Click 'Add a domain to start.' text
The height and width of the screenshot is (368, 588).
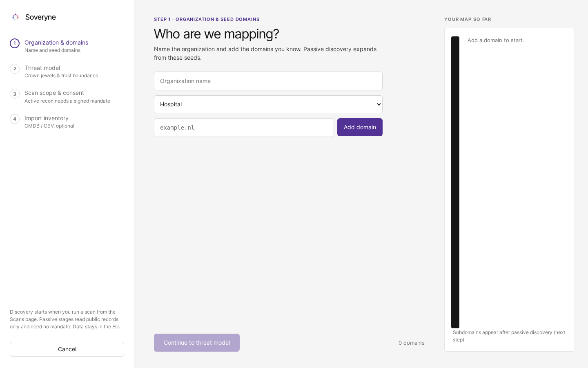pyautogui.click(x=496, y=40)
